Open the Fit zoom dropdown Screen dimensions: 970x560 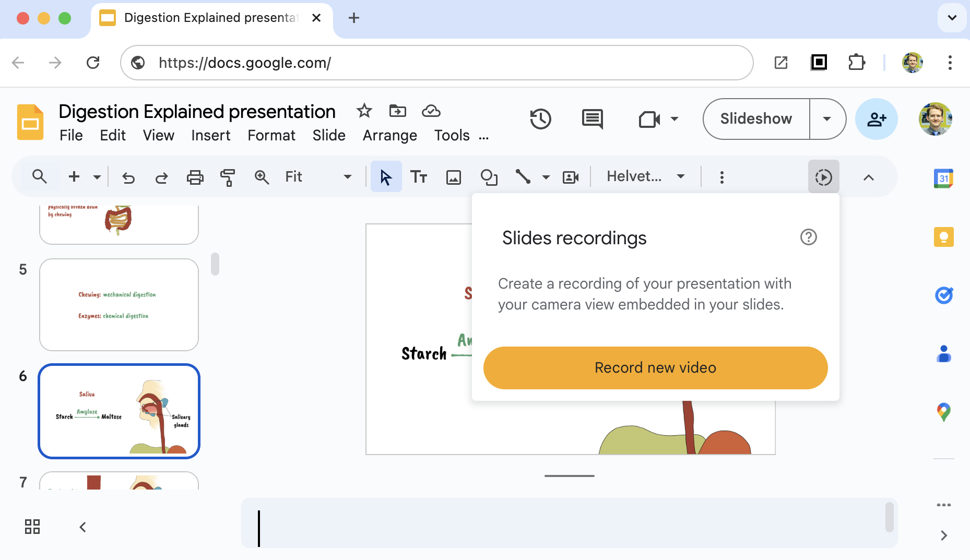point(347,177)
